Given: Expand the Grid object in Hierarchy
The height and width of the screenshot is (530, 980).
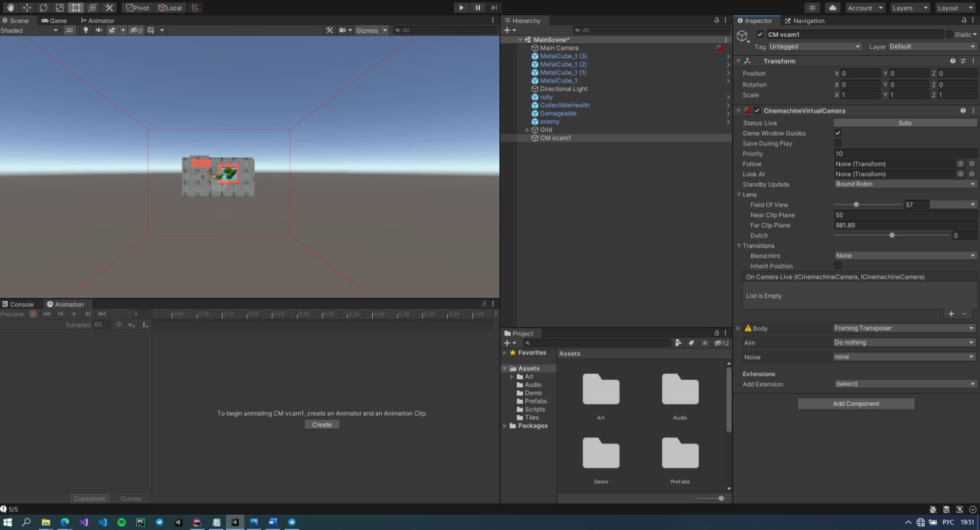Looking at the screenshot, I should click(x=527, y=130).
